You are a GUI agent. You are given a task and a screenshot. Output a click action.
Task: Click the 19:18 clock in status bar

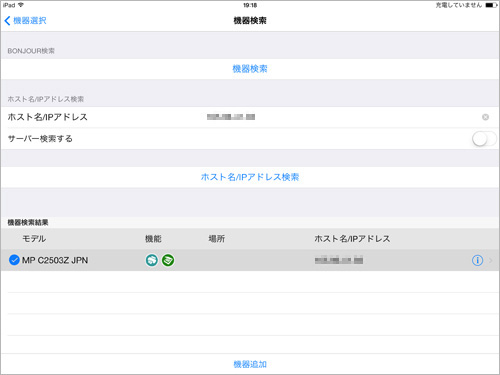(x=250, y=5)
